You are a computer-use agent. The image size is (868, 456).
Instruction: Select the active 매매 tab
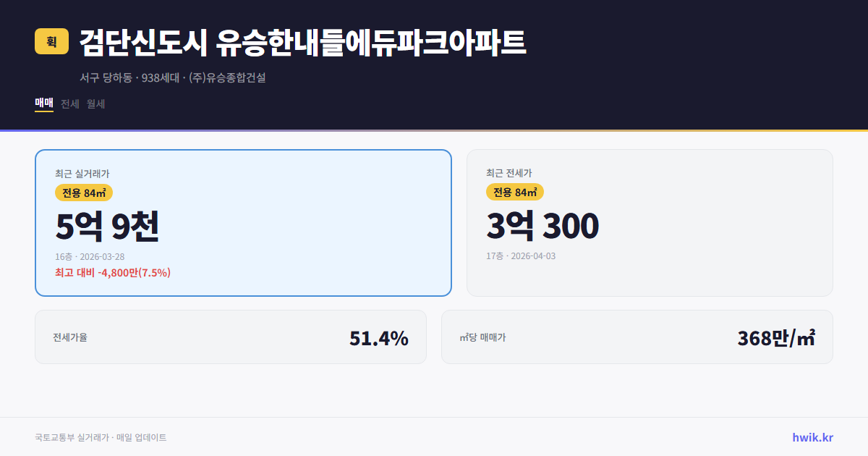click(43, 104)
